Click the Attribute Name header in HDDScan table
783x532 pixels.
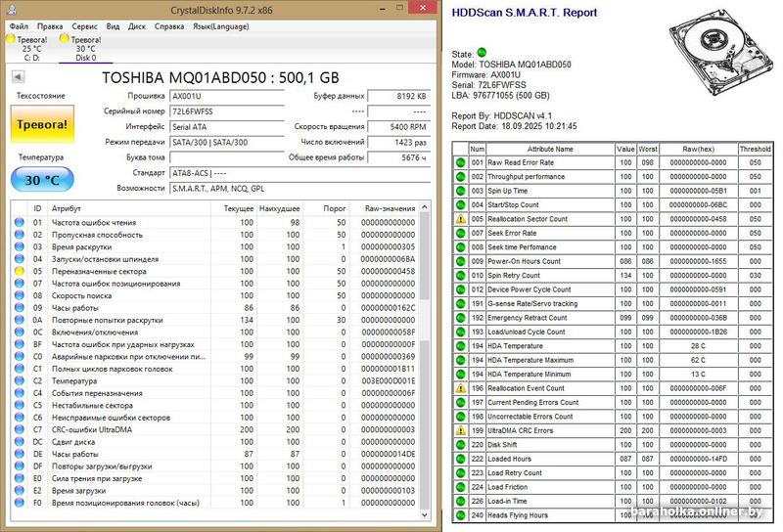pos(550,149)
